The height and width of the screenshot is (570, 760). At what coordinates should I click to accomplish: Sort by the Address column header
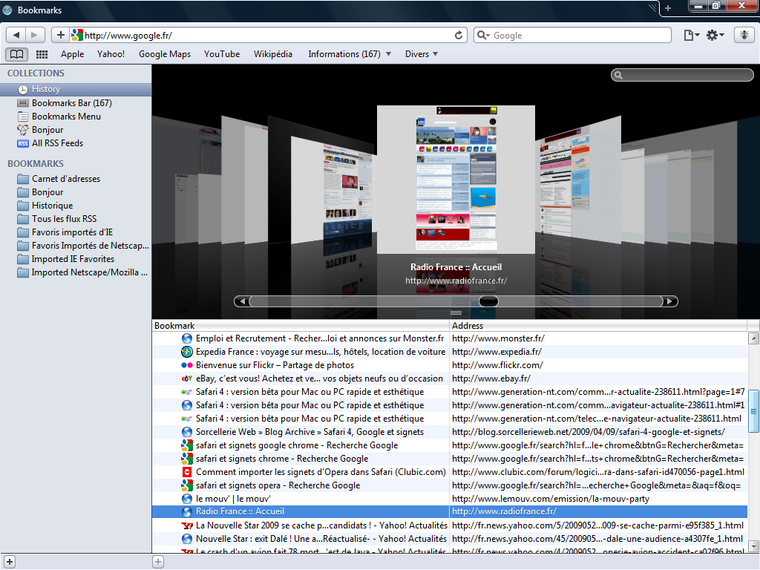pyautogui.click(x=599, y=326)
